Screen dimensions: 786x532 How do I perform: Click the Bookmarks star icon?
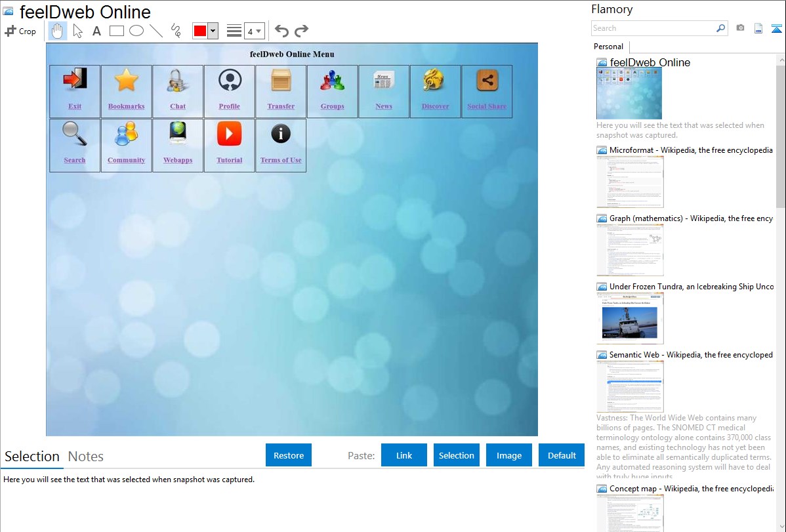(127, 80)
